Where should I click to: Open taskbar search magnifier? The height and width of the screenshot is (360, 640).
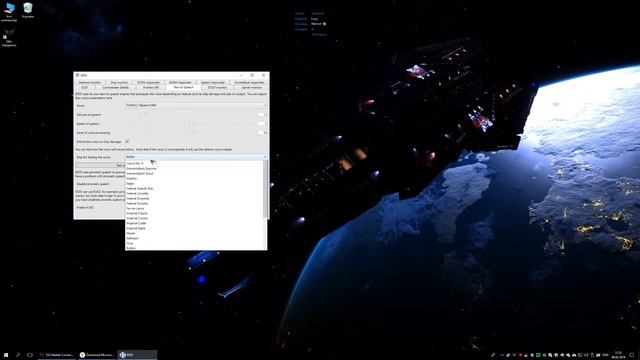pyautogui.click(x=18, y=355)
